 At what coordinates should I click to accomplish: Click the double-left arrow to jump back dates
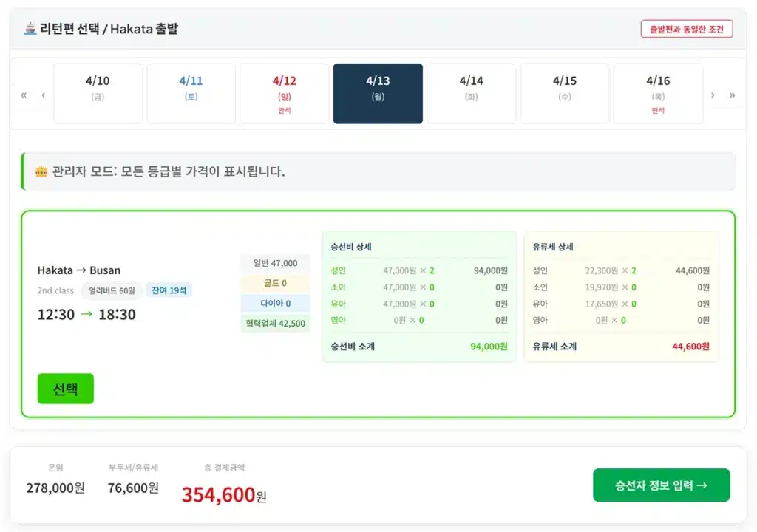coord(23,94)
